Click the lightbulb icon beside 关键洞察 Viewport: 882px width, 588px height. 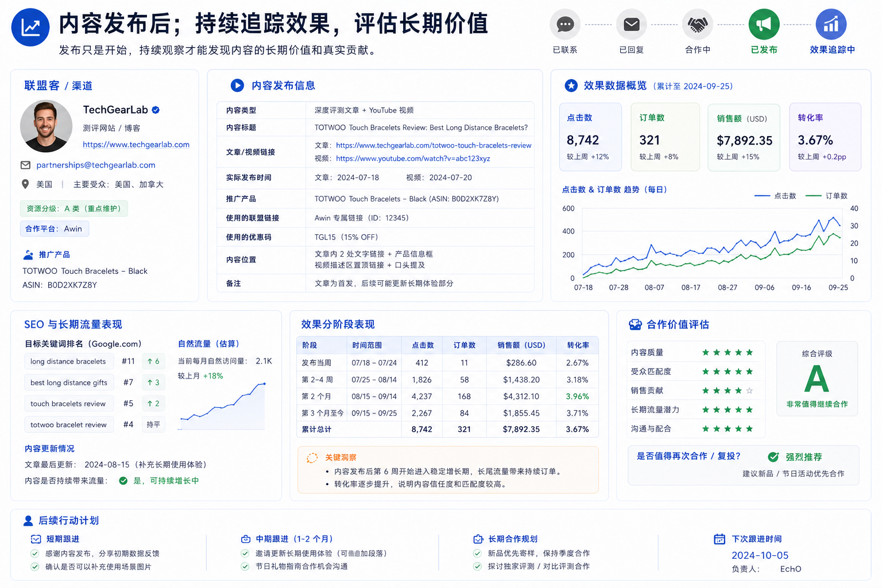pyautogui.click(x=312, y=458)
